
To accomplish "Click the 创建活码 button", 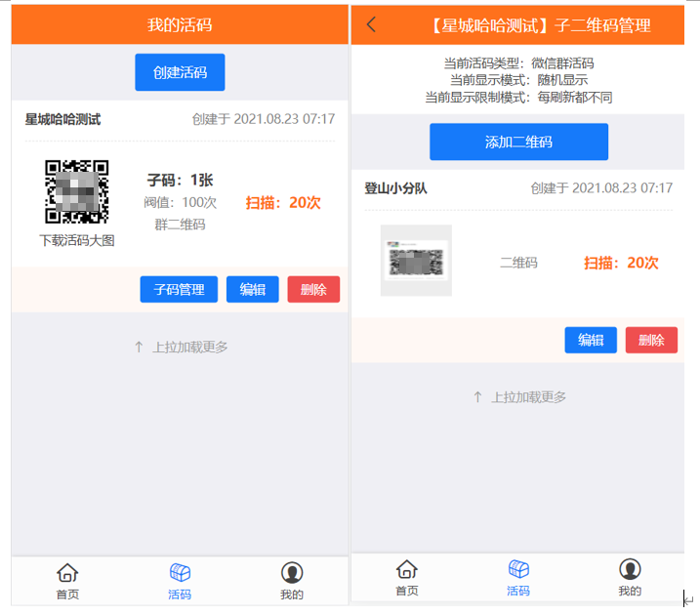I will coord(180,73).
